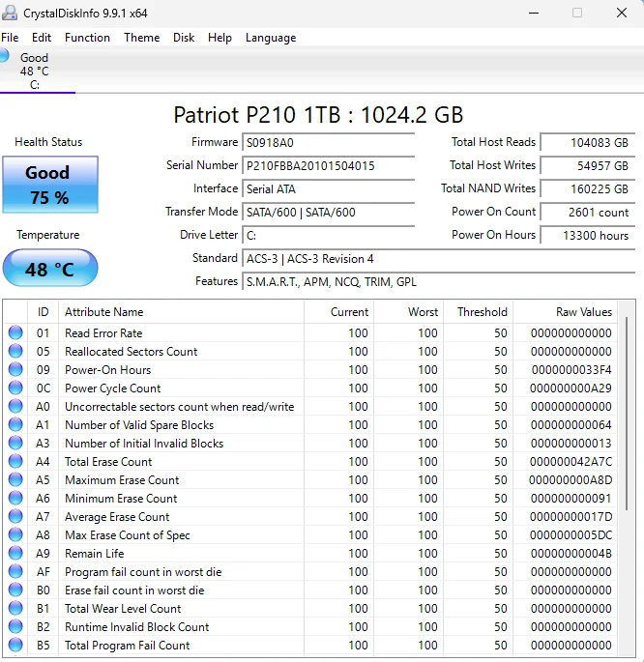The width and height of the screenshot is (644, 662).
Task: Click the CrystalDiskInfo title bar app icon
Action: pyautogui.click(x=10, y=13)
